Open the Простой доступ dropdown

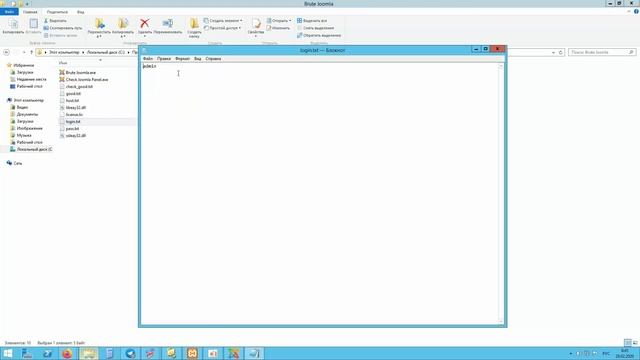click(x=222, y=28)
